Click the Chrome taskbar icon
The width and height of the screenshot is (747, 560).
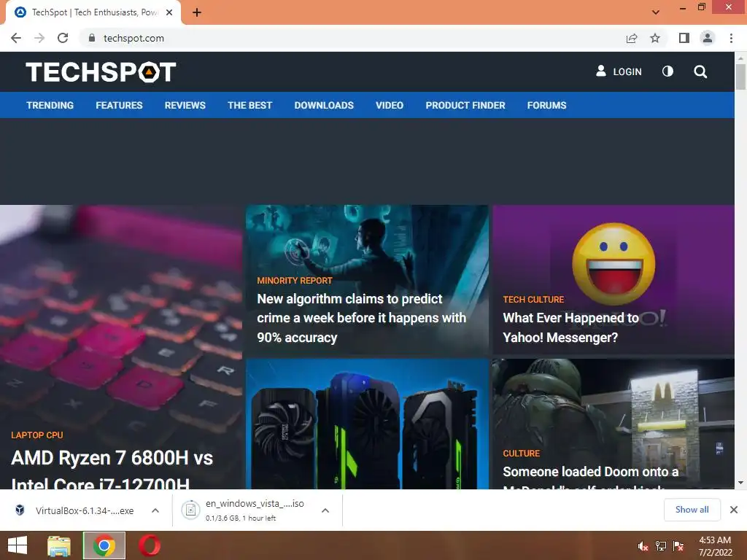point(104,545)
